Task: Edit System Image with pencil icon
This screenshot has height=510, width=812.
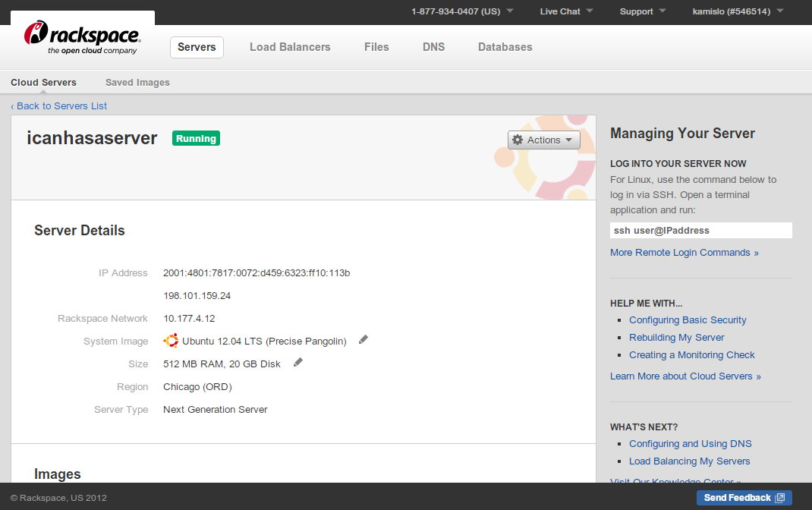Action: click(364, 340)
